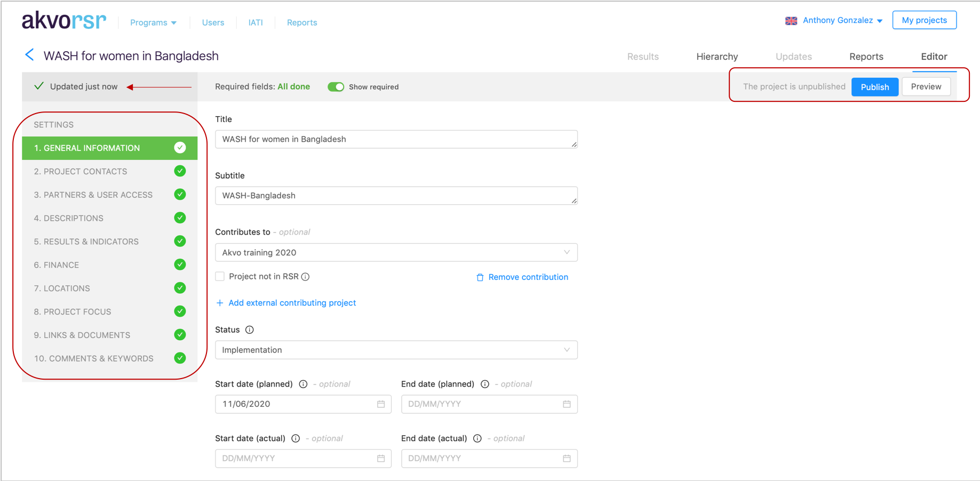Click Descriptions green check icon
This screenshot has width=980, height=481.
[x=180, y=218]
